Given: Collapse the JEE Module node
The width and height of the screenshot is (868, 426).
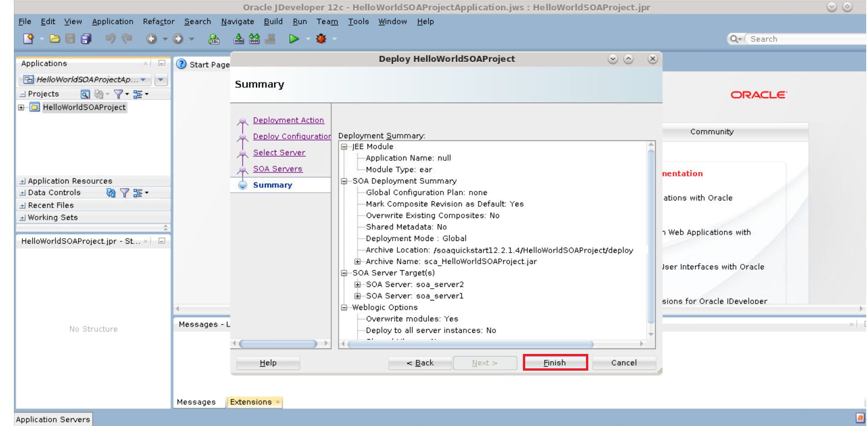Looking at the screenshot, I should (344, 147).
